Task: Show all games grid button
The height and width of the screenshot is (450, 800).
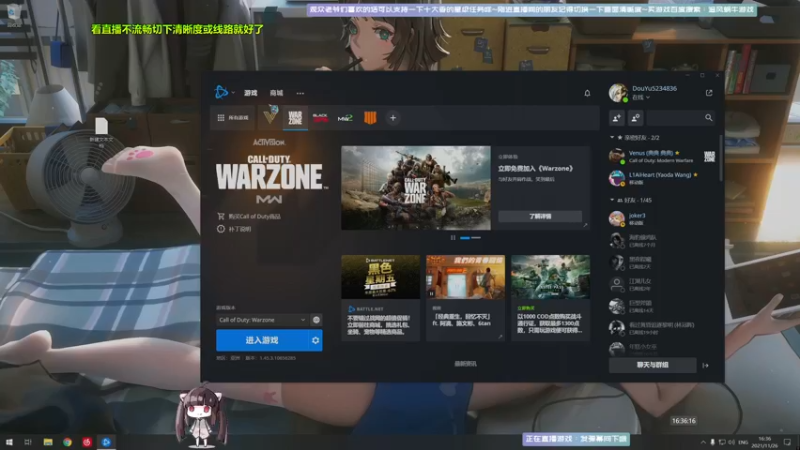Action: point(233,118)
